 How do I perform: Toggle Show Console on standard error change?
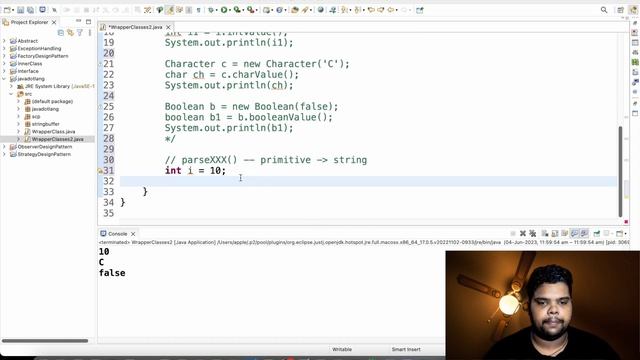tap(584, 233)
